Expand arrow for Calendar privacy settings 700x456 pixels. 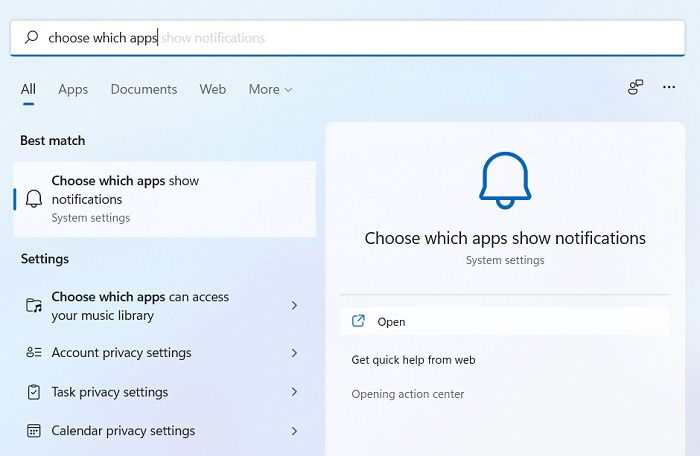click(294, 431)
